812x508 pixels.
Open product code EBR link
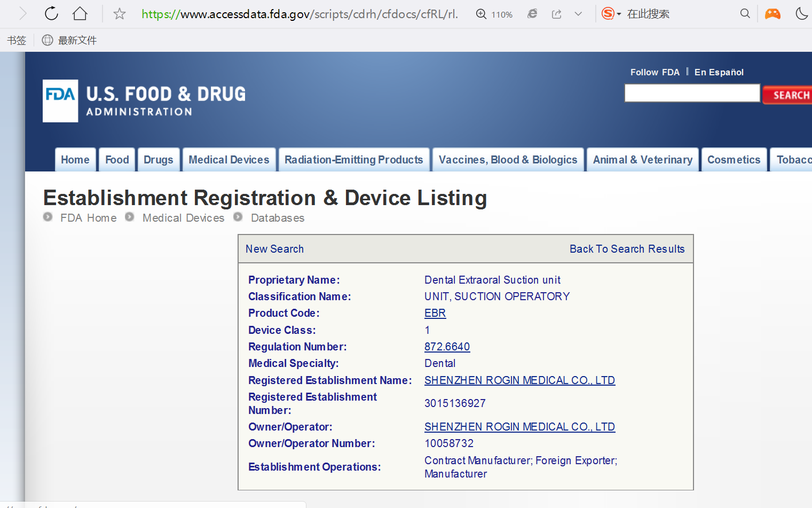[x=435, y=313]
